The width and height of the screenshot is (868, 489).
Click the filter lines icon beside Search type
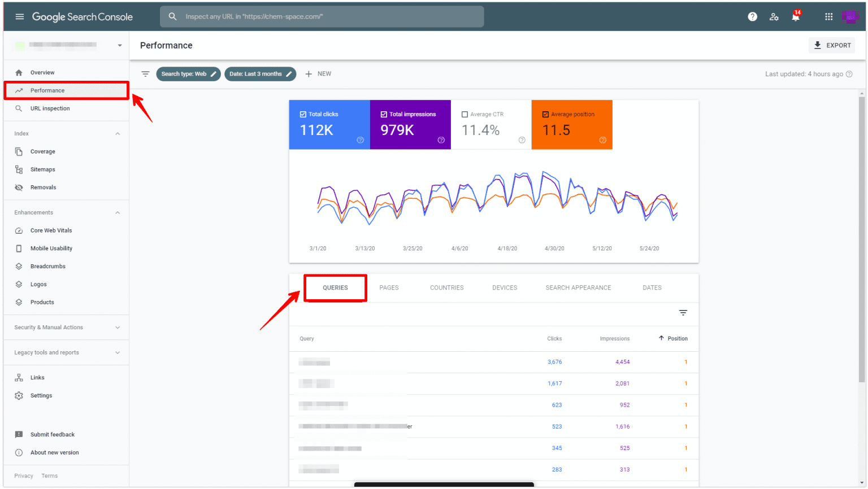click(x=145, y=74)
